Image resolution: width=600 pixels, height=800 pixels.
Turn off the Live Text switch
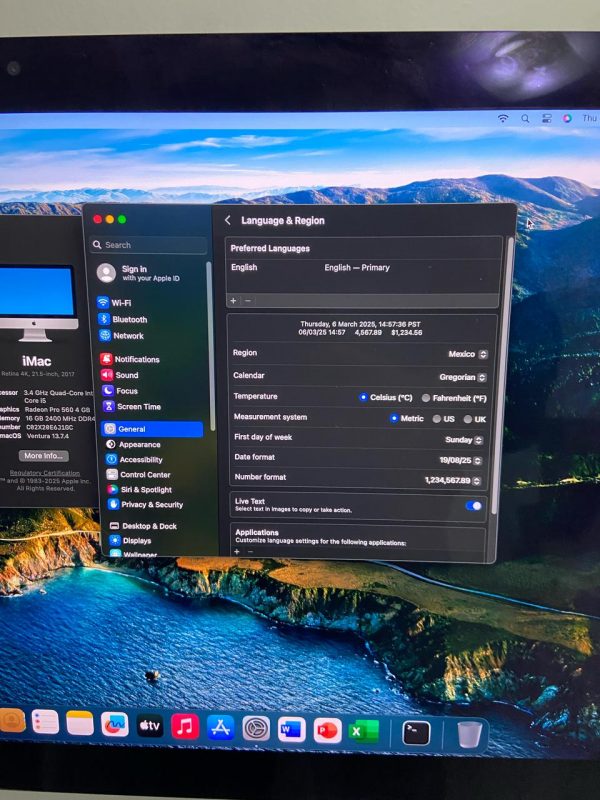point(473,506)
